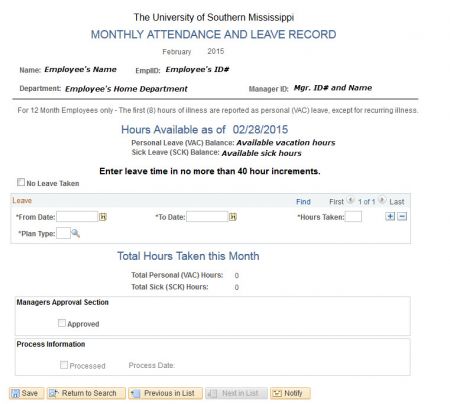Open the From Date calendar picker
Screen dimensions: 450x404
coord(103,217)
